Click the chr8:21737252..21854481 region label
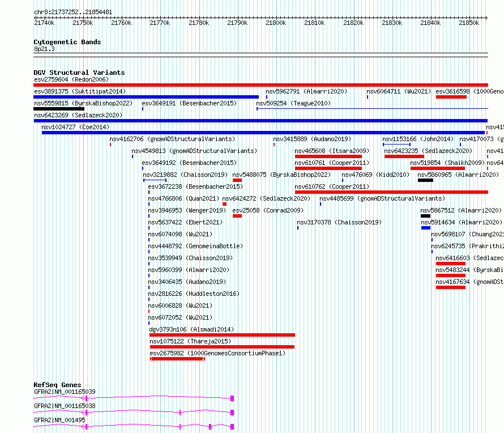Screen dimensions: 504x433 tap(73, 12)
